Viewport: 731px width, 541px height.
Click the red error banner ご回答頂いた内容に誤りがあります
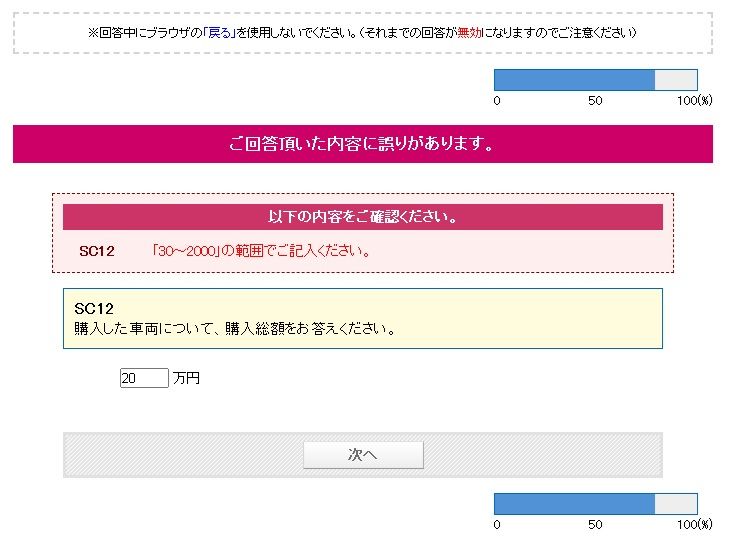point(363,144)
